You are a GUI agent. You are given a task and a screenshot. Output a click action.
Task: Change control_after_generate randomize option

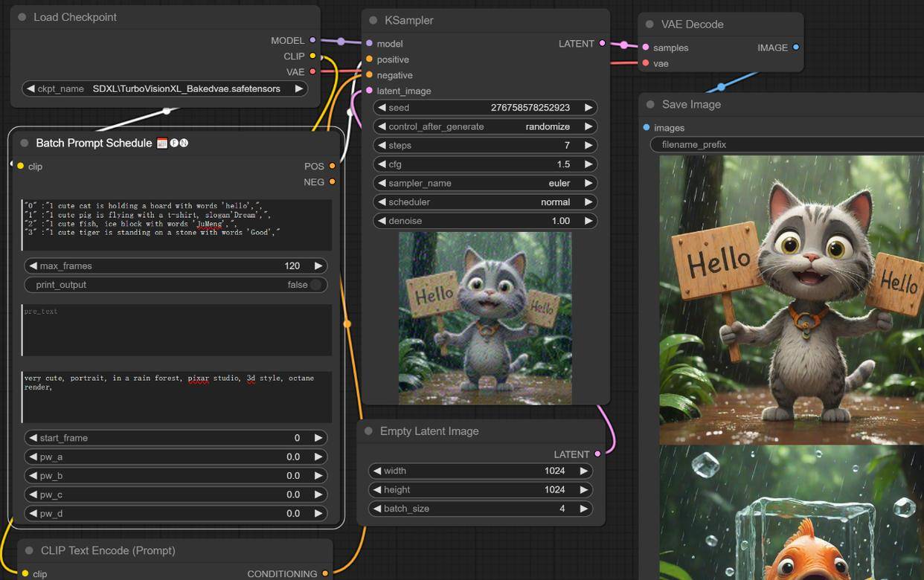(x=484, y=126)
